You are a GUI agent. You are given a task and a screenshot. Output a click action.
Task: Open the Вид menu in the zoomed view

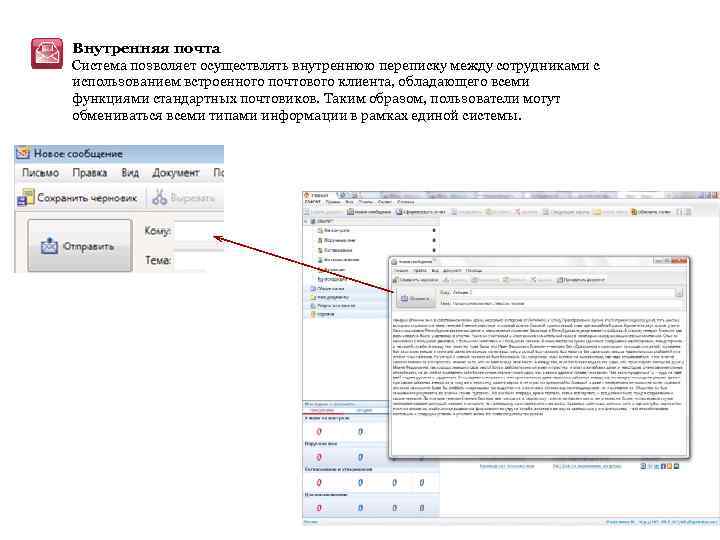(130, 173)
